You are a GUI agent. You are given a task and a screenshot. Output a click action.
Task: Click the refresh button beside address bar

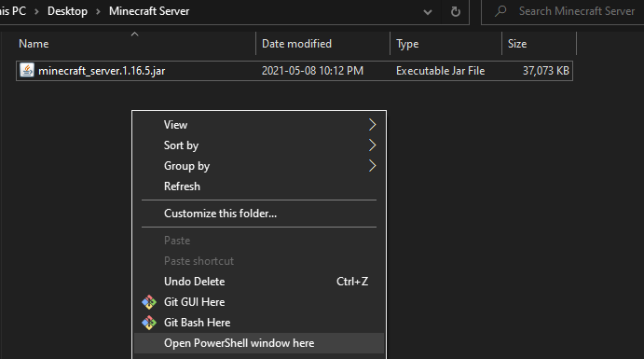coord(456,11)
